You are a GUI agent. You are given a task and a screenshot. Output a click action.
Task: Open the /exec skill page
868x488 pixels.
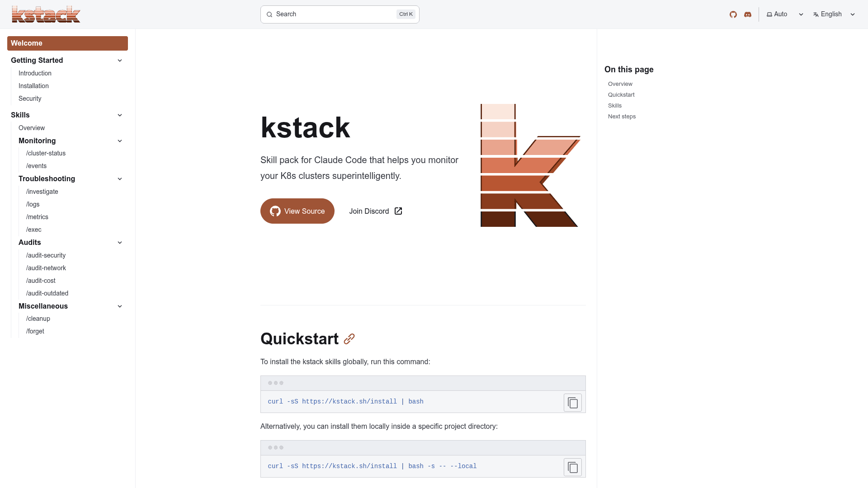pyautogui.click(x=33, y=230)
